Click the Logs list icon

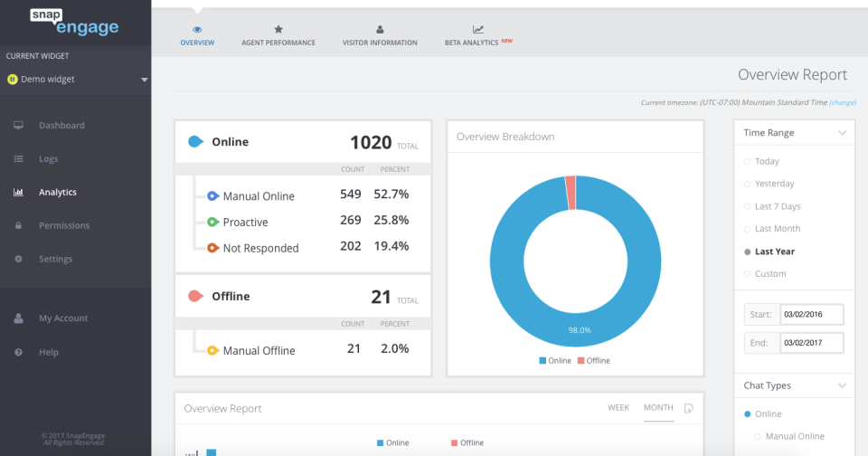[18, 159]
